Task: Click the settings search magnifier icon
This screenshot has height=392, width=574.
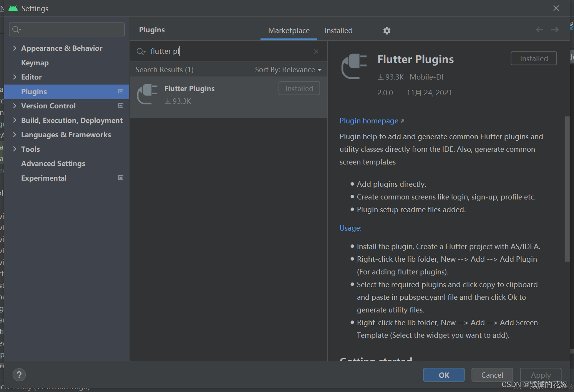Action: [x=17, y=29]
